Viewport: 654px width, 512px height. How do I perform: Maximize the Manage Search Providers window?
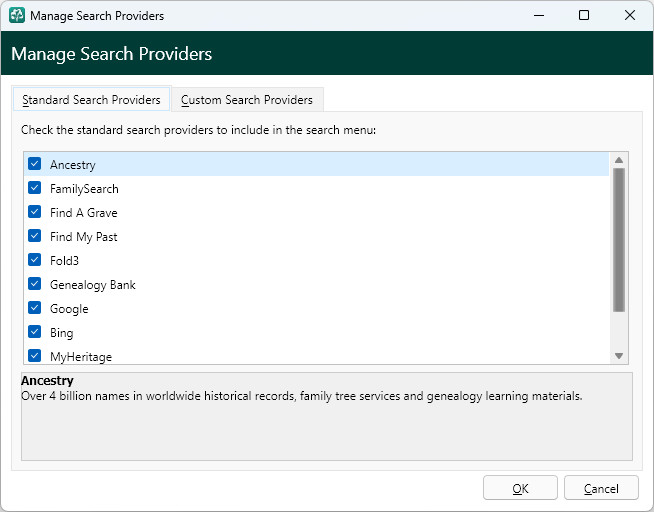tap(584, 15)
